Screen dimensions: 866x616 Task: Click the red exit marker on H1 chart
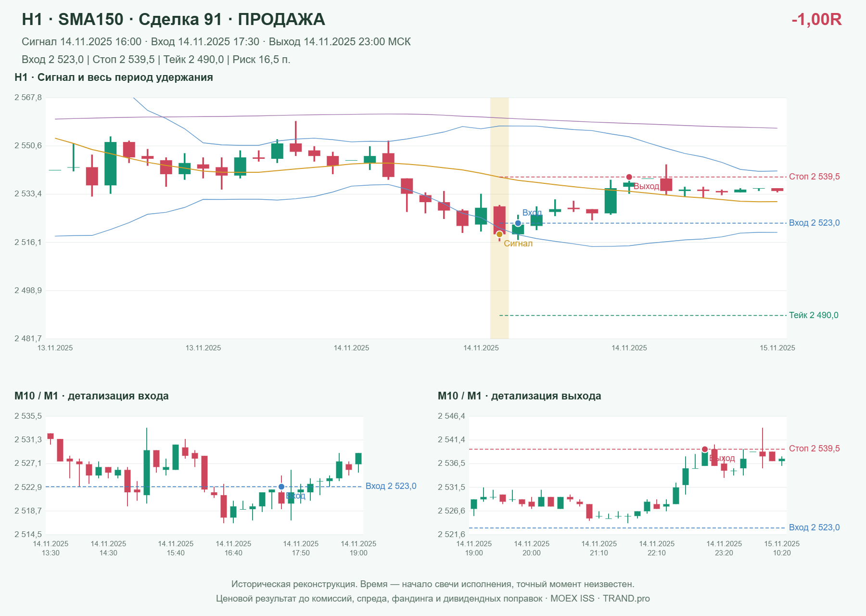pos(629,177)
